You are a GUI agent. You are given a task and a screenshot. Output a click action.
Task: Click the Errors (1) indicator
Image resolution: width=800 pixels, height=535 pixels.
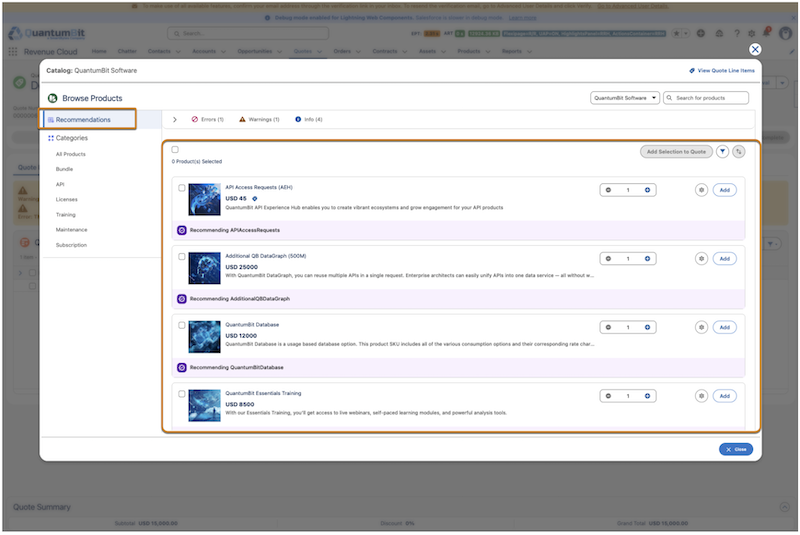[208, 120]
